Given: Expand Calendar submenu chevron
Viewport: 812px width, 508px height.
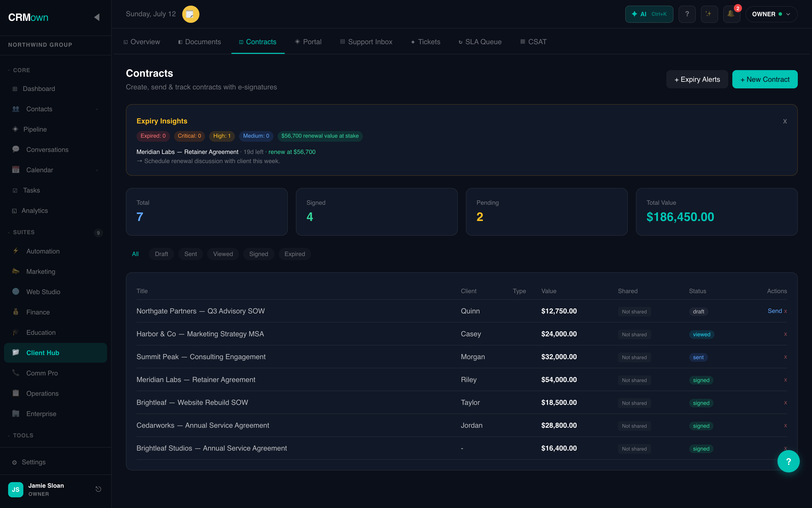Looking at the screenshot, I should [97, 170].
